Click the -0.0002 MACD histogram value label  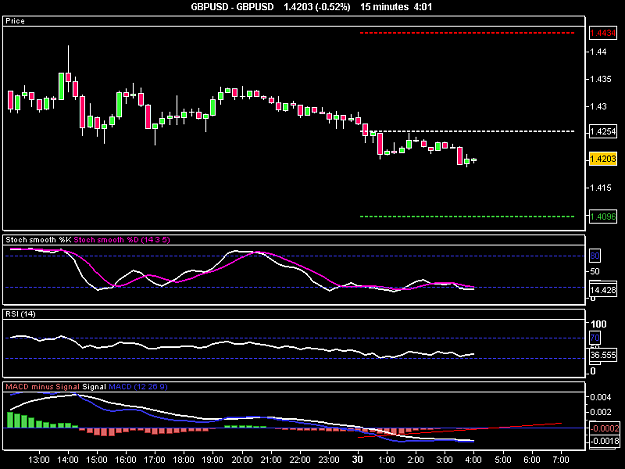604,429
